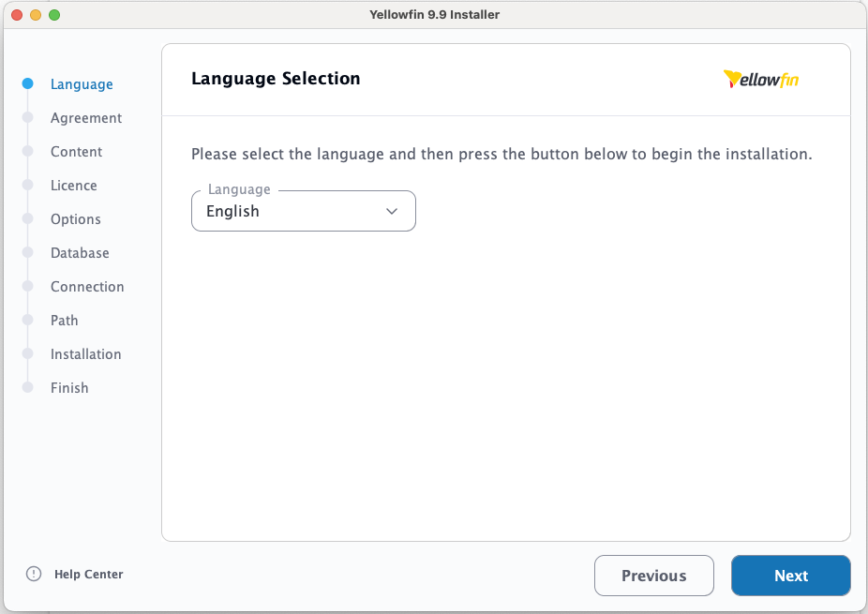Jump to the Path step
The width and height of the screenshot is (868, 614).
65,321
